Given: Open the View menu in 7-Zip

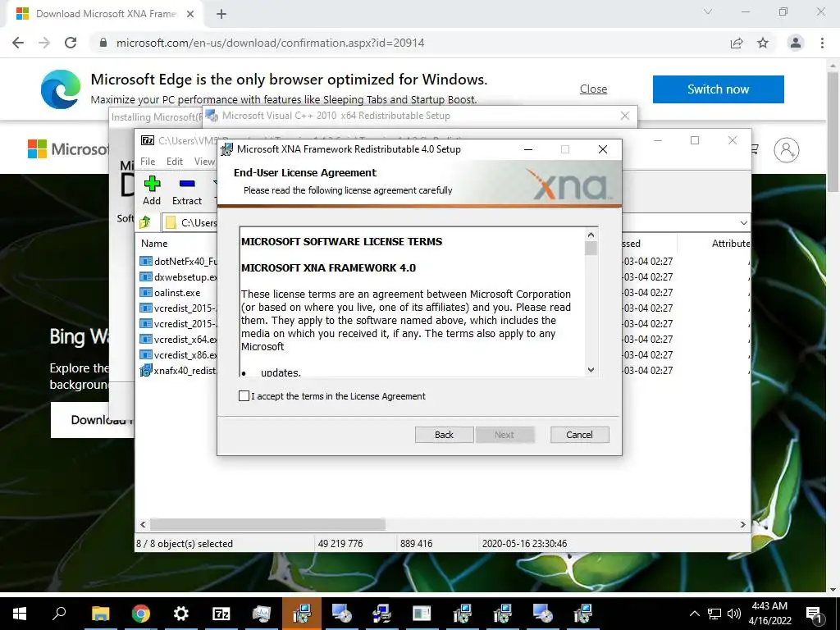Looking at the screenshot, I should click(204, 162).
